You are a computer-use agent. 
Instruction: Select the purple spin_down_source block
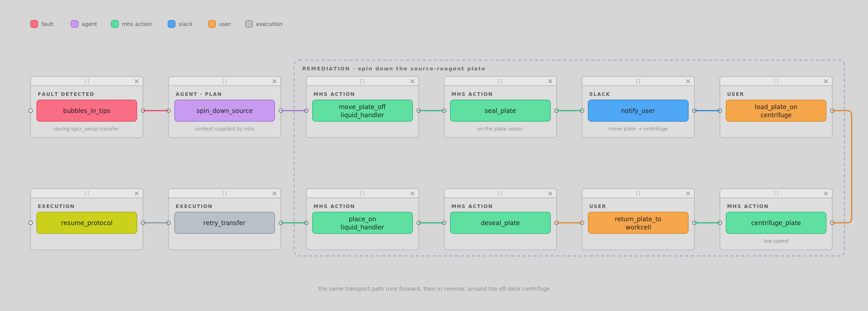pos(224,111)
